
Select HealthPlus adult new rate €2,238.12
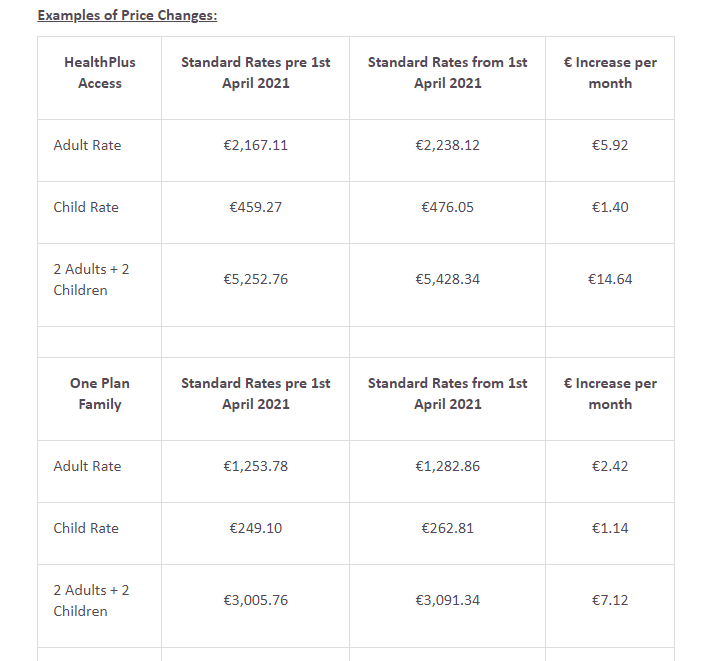coord(447,145)
